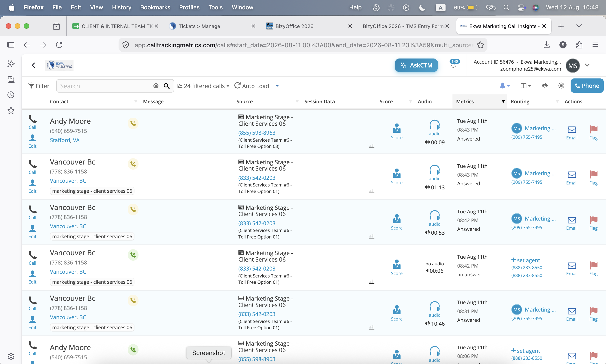Open the Auto Load options arrow
The height and width of the screenshot is (364, 606).
click(277, 86)
